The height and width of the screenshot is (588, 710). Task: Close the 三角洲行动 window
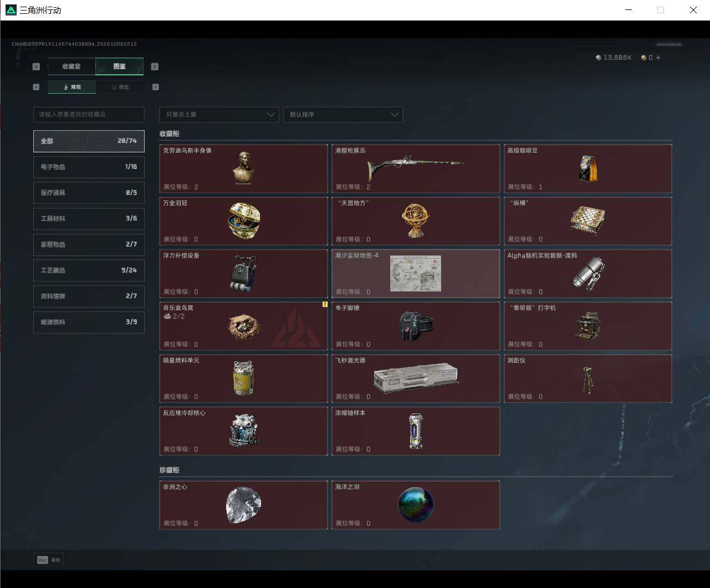pyautogui.click(x=693, y=10)
